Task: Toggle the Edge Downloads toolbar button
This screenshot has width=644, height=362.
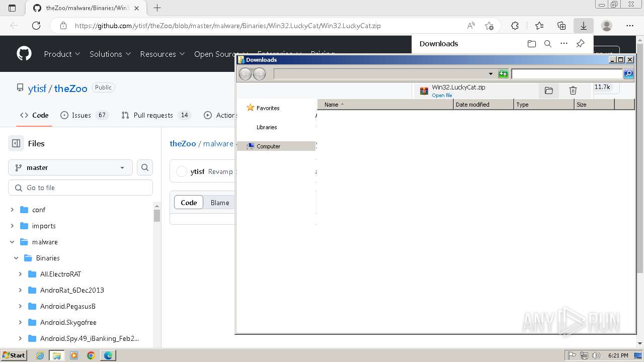Action: [x=584, y=26]
